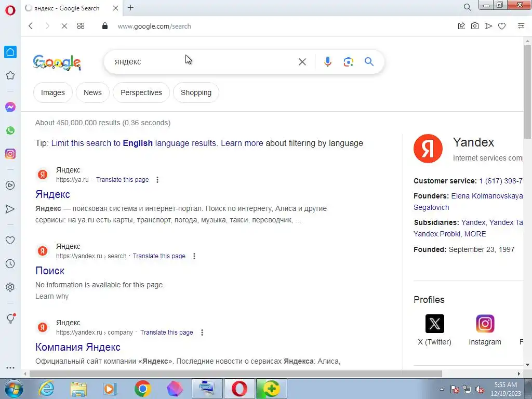Open the heart Pinboards icon in sidebar
This screenshot has width=532, height=399.
point(10,240)
